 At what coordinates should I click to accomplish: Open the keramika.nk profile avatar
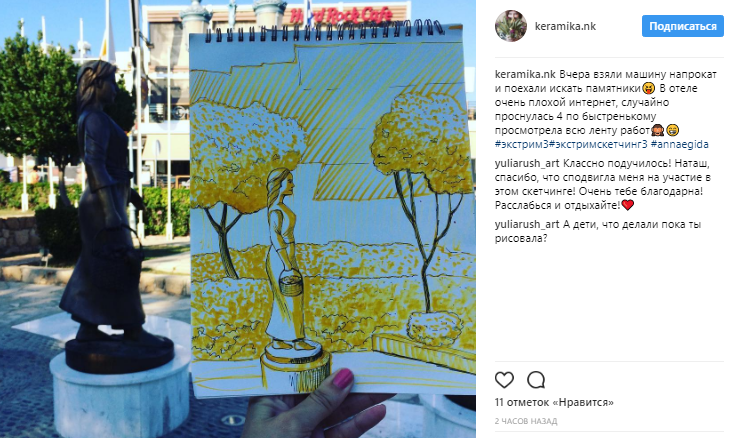[x=510, y=26]
